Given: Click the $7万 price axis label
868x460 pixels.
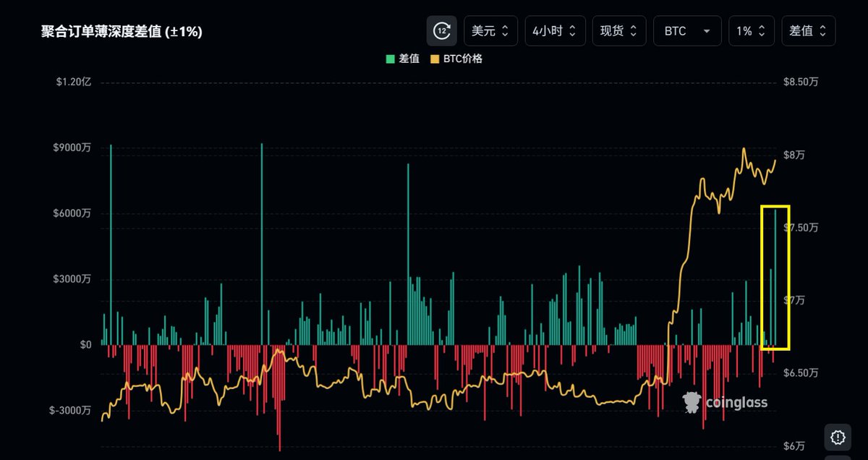Looking at the screenshot, I should (794, 300).
